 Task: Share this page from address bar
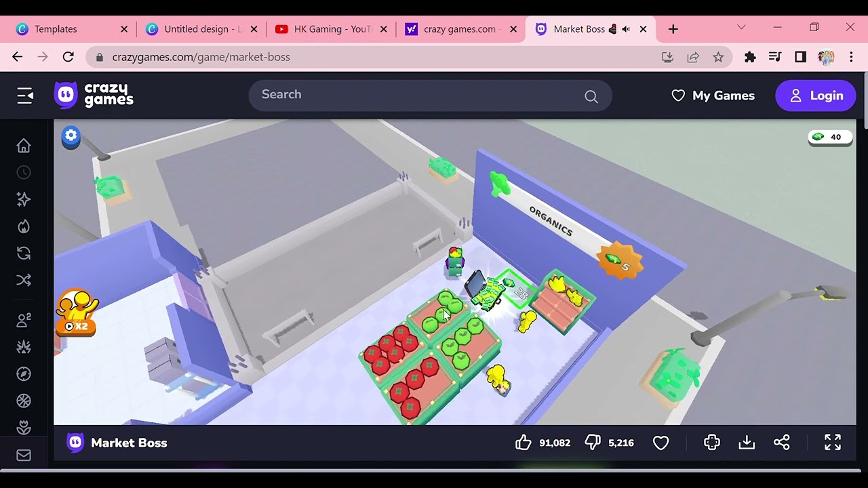coord(693,58)
